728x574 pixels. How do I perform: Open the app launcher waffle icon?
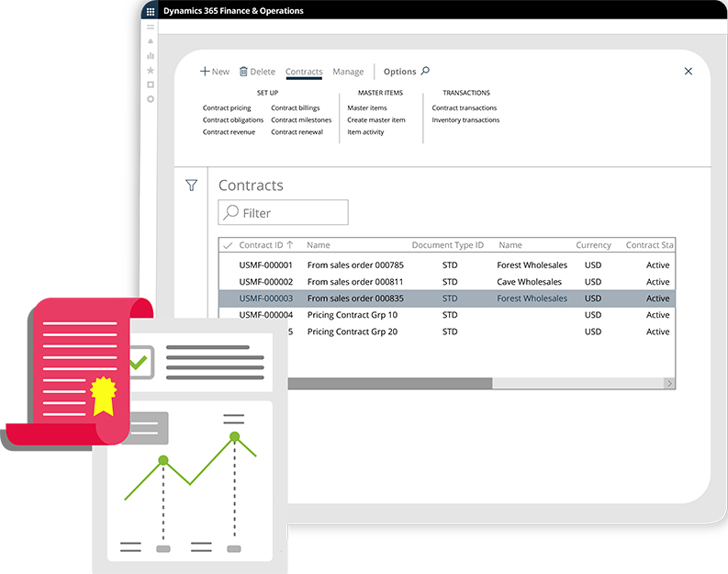(x=151, y=11)
